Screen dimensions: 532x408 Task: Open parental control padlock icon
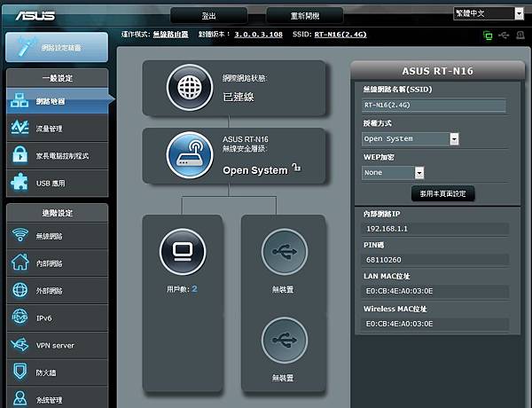point(20,155)
